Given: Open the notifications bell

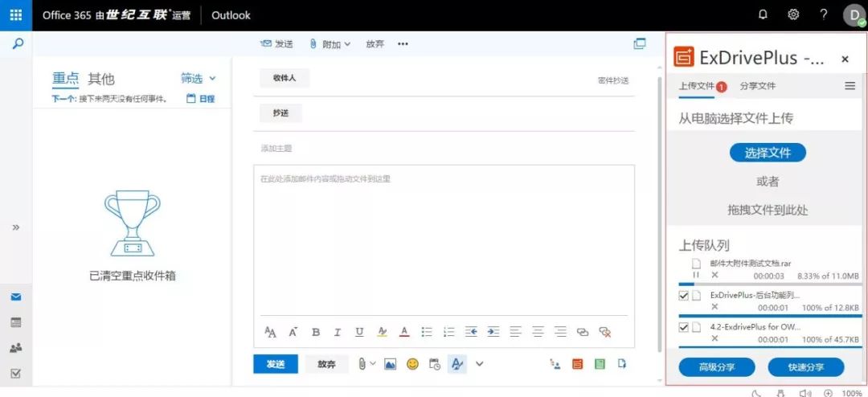Looking at the screenshot, I should click(763, 15).
